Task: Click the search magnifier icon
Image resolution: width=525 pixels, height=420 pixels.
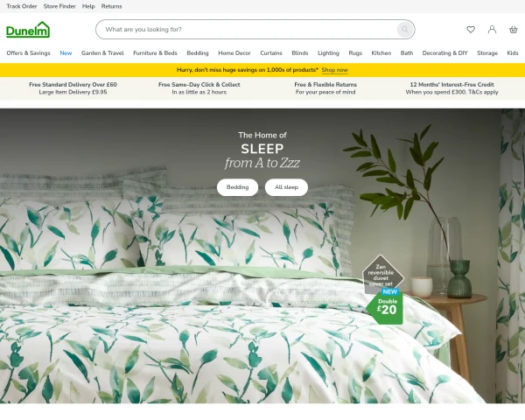Action: (405, 30)
